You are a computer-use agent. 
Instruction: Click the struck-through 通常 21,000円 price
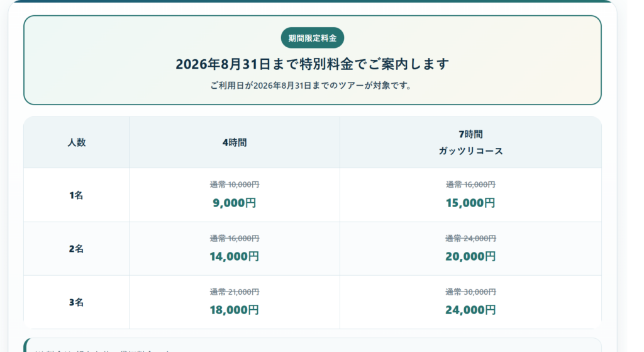(x=235, y=292)
